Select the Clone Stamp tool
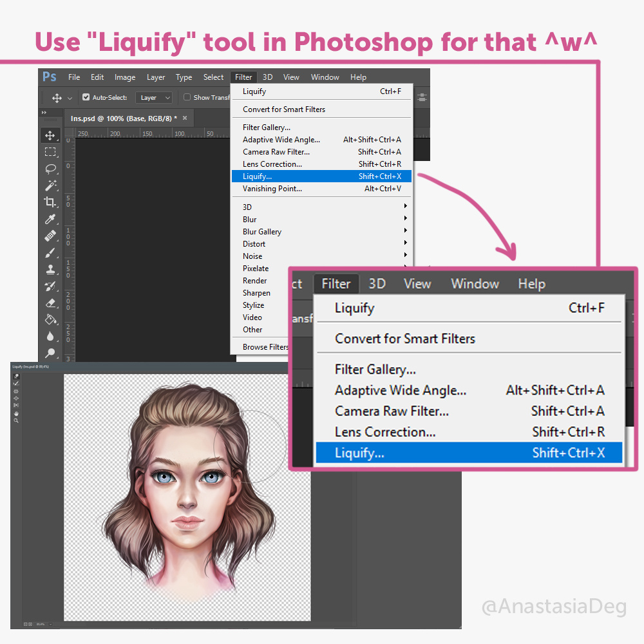Screen dimensions: 644x644 coord(50,269)
